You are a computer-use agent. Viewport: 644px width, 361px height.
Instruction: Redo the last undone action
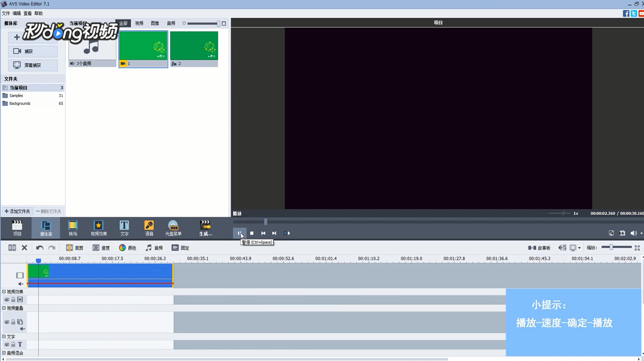coord(52,248)
